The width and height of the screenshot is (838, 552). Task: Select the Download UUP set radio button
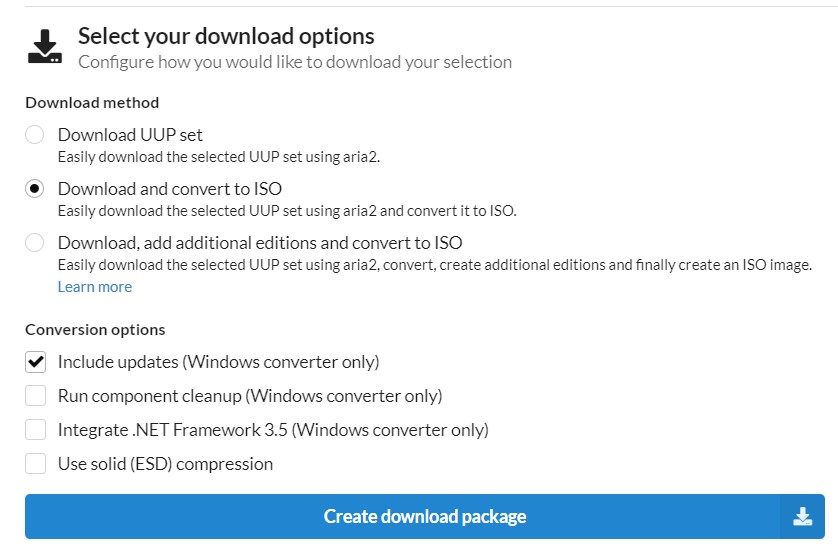pos(35,135)
